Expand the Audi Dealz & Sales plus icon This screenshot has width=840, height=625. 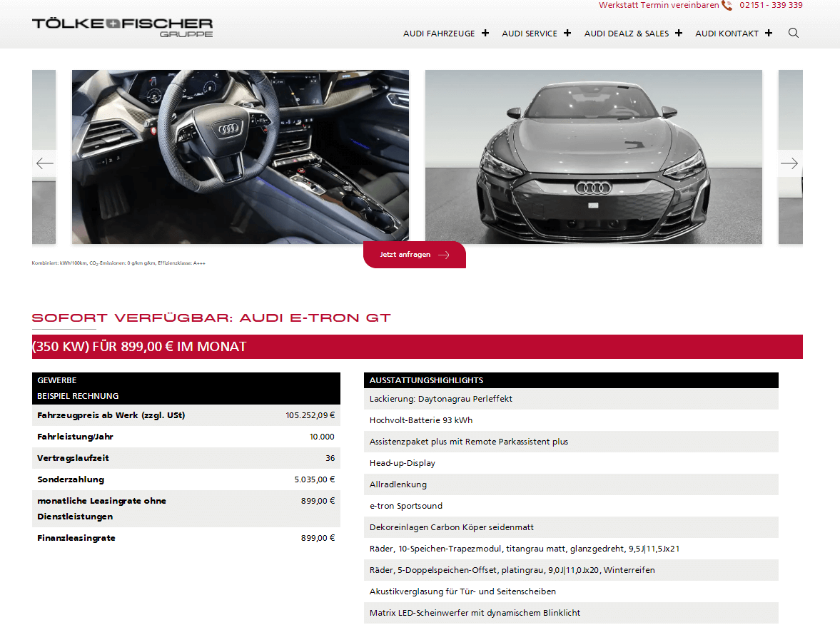[x=679, y=34]
